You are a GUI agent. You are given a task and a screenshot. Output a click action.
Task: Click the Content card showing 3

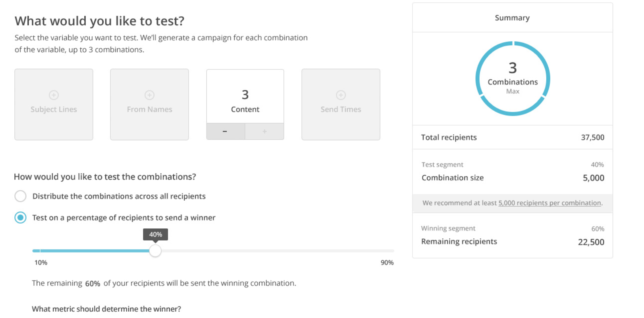click(245, 97)
